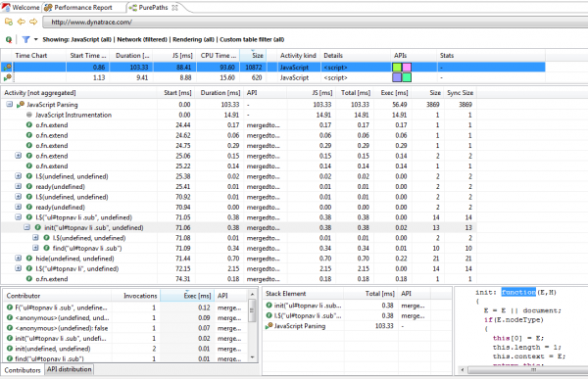Switch to the Welcome tab
The height and width of the screenshot is (379, 588).
coord(21,8)
